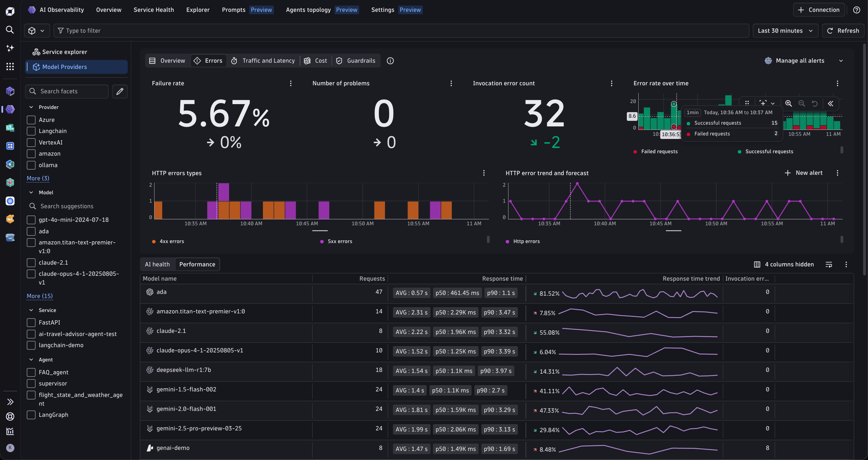
Task: Click zoom out icon on error rate chart
Action: [x=802, y=103]
